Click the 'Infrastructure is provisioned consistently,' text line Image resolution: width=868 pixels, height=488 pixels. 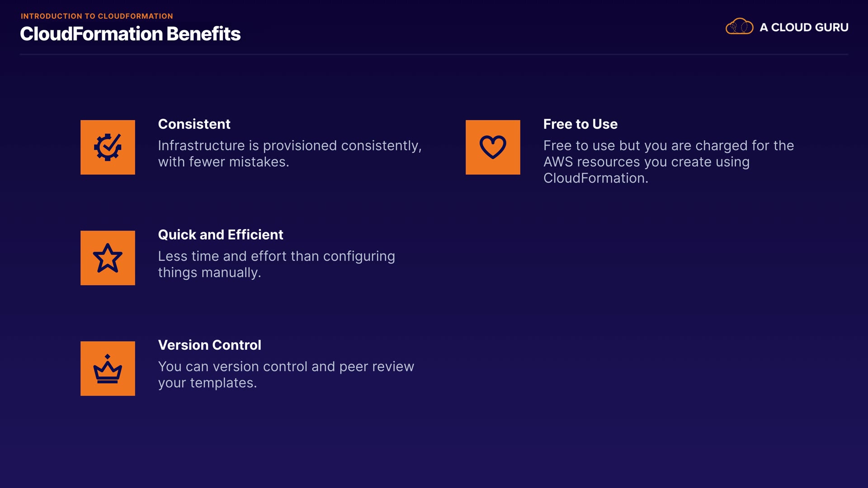(289, 146)
